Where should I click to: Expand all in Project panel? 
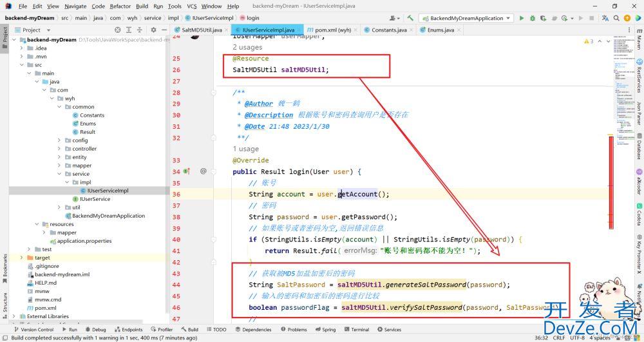coord(129,30)
